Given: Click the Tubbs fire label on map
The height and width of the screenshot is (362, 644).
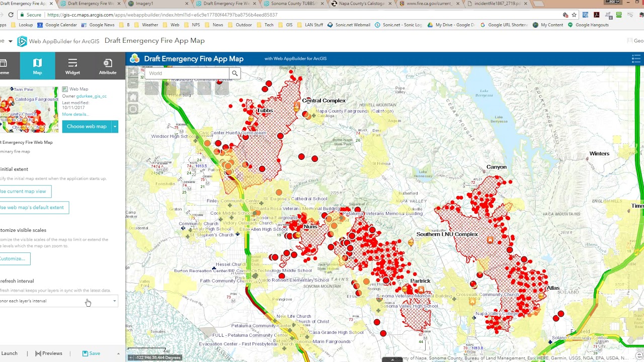Looking at the screenshot, I should [265, 110].
